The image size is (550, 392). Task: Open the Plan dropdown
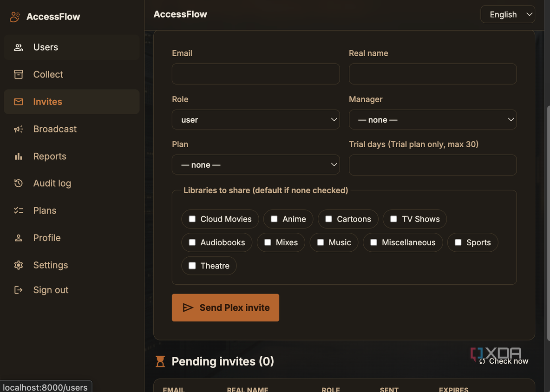[x=255, y=164]
